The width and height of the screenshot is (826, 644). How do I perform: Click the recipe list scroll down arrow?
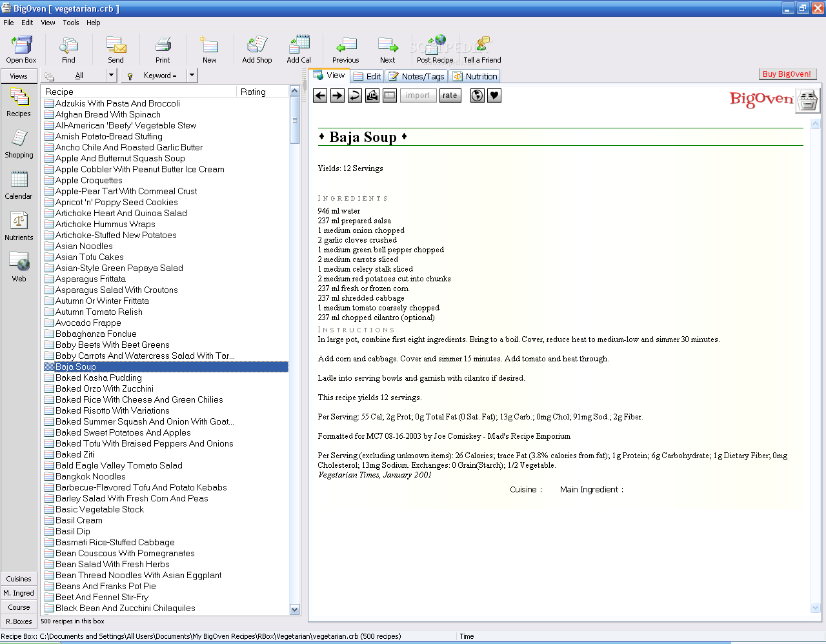click(x=295, y=610)
